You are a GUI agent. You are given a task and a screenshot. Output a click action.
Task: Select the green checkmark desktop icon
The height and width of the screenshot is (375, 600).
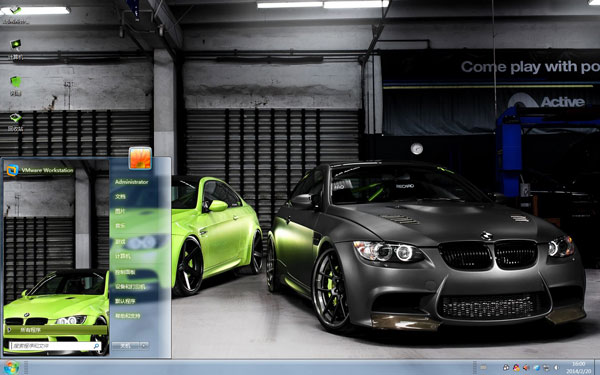pyautogui.click(x=15, y=14)
